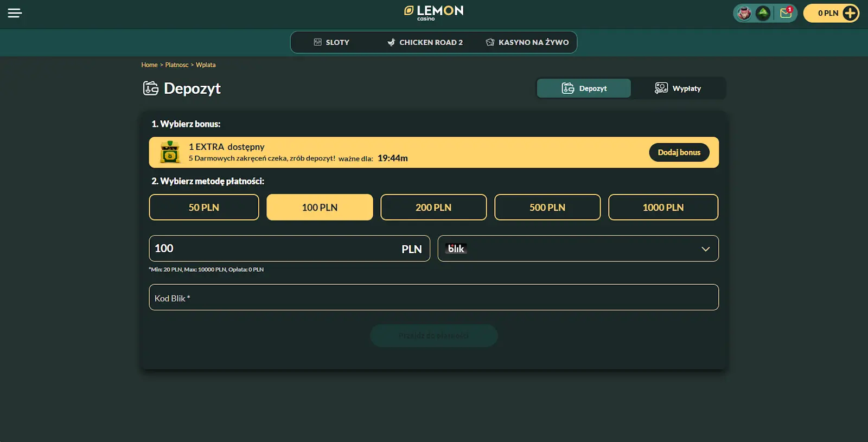Image resolution: width=868 pixels, height=442 pixels.
Task: Open the Sloty section
Action: click(331, 42)
